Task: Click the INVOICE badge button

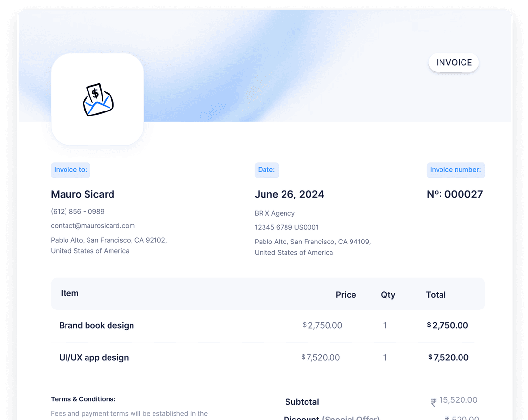Action: coord(454,63)
